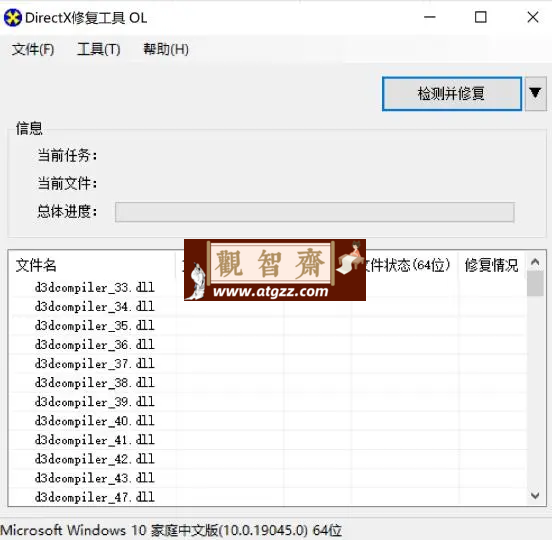Select d3dcompiler_41.dll row

click(x=268, y=440)
